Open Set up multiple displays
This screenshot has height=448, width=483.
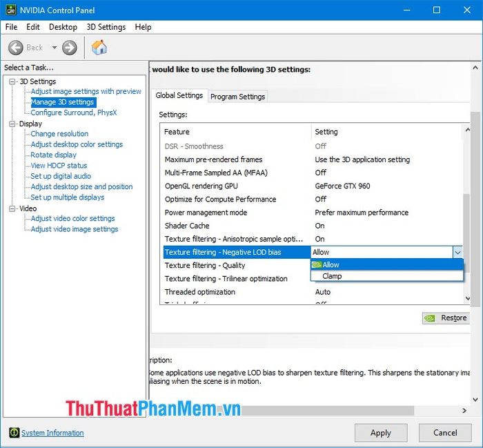tap(67, 197)
